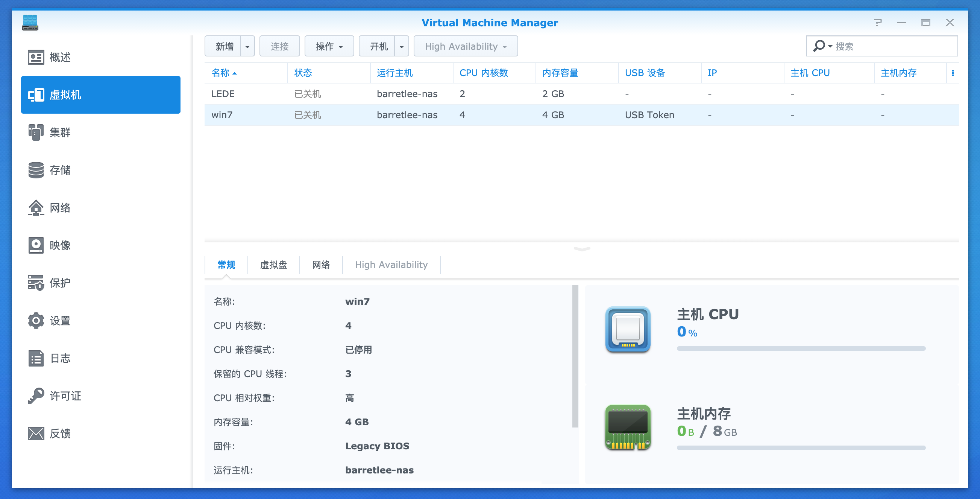Switch to the 网络 tab in details

pos(321,265)
